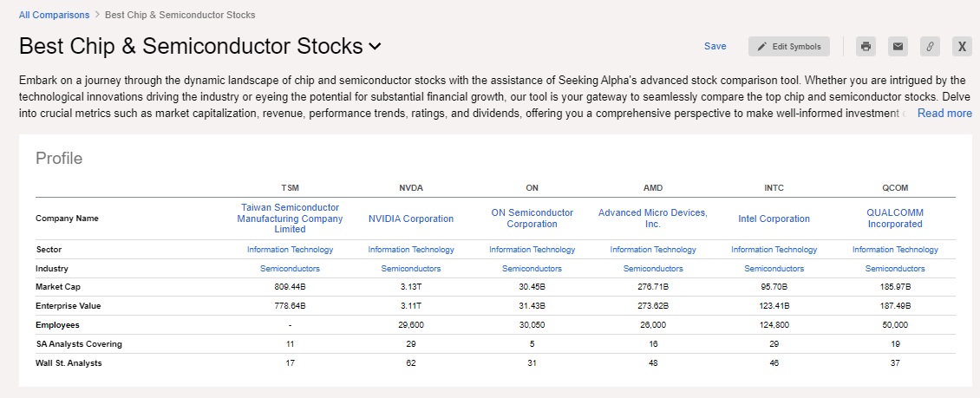Click NVDA market cap value 3.13T

[x=411, y=287]
